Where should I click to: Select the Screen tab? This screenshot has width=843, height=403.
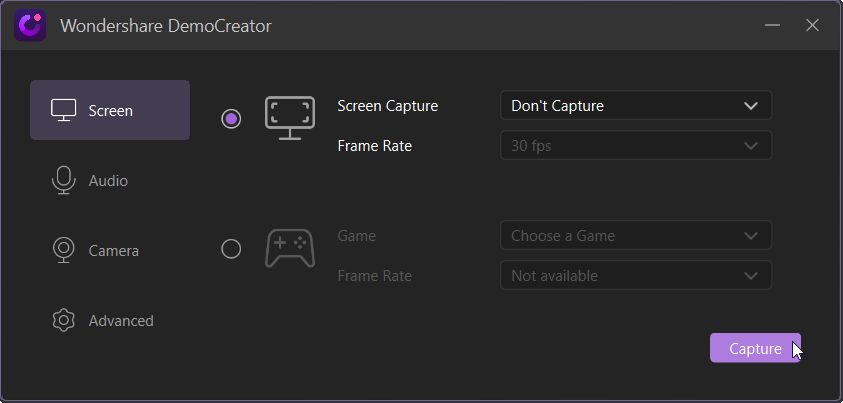pyautogui.click(x=110, y=110)
